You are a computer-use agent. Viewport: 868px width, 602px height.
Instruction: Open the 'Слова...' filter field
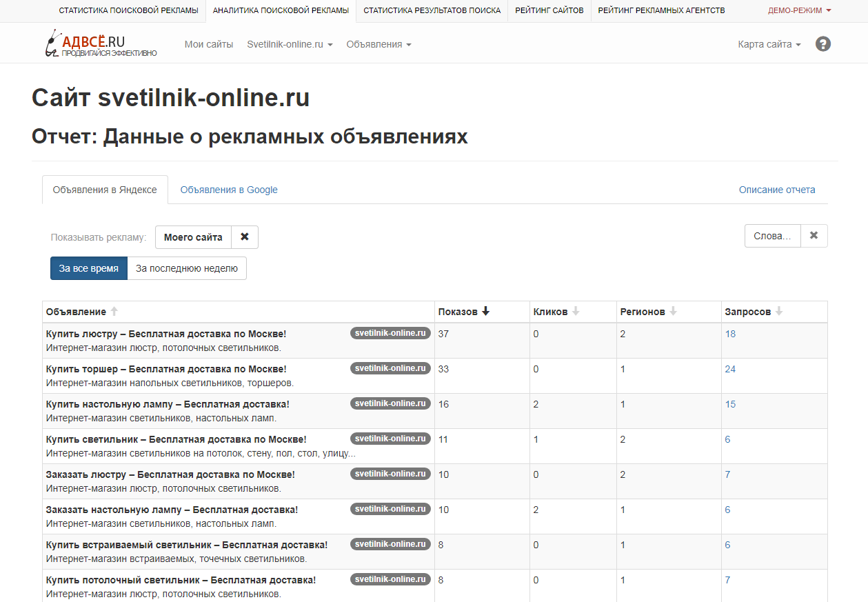[x=772, y=236]
